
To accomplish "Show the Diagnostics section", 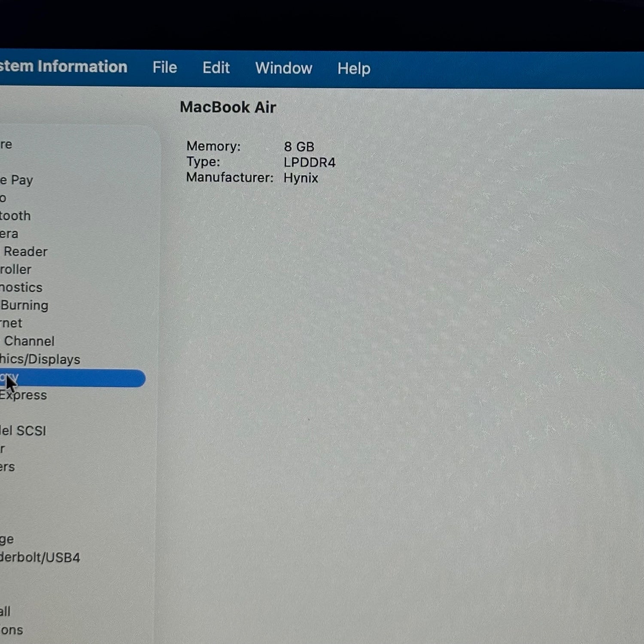I will (21, 287).
